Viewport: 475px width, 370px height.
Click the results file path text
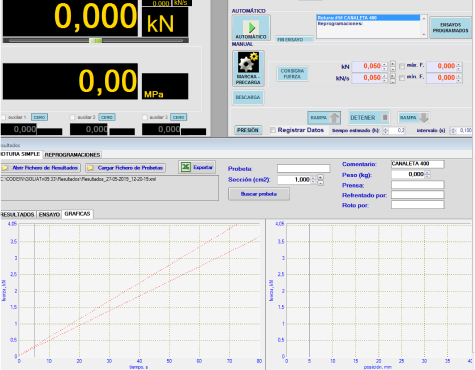[79, 179]
